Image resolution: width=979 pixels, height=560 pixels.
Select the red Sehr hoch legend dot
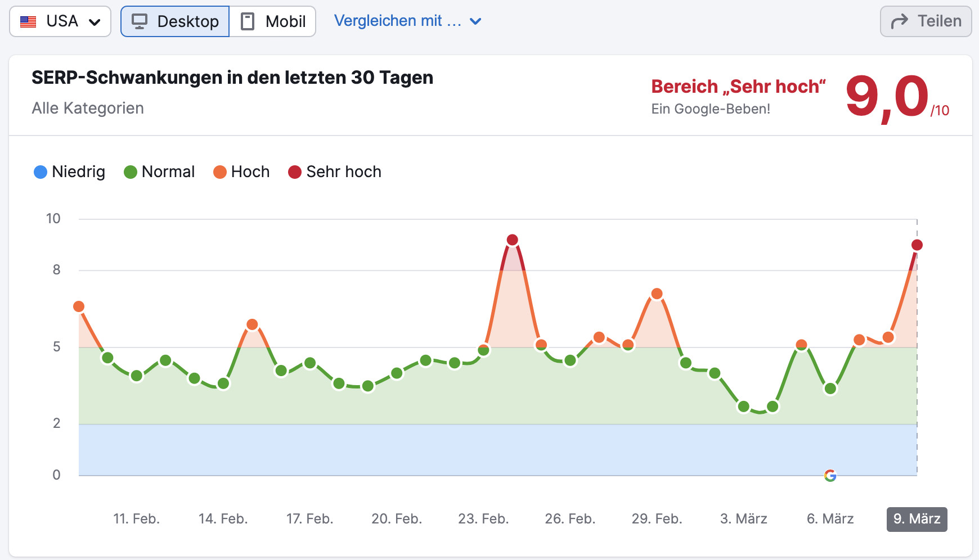click(295, 171)
